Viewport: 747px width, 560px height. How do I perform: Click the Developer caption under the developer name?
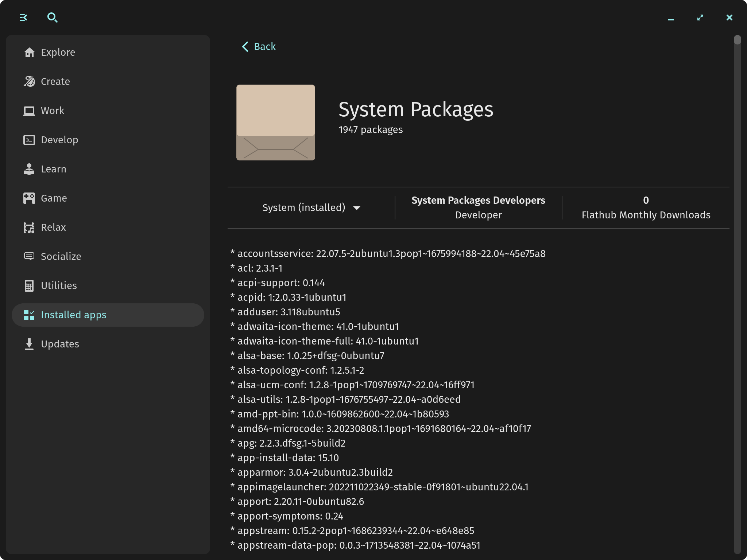478,215
